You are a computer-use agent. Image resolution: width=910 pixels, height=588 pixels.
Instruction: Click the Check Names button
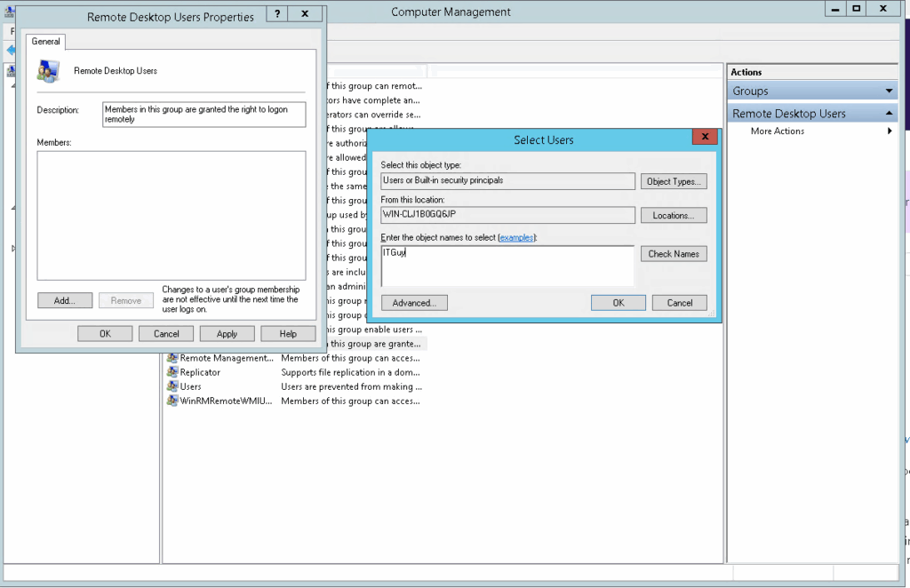[x=673, y=254]
